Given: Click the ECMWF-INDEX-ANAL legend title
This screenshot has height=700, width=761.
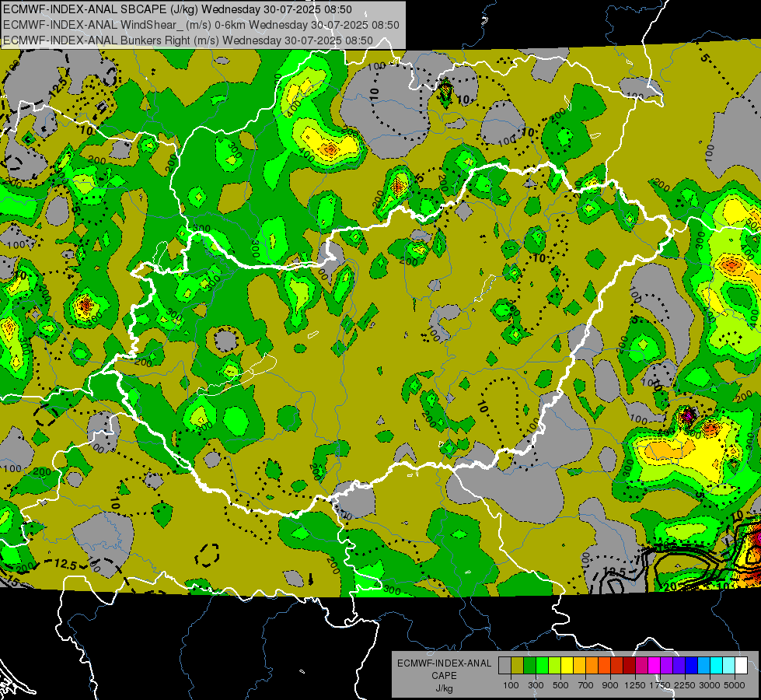Looking at the screenshot, I should coord(444,663).
